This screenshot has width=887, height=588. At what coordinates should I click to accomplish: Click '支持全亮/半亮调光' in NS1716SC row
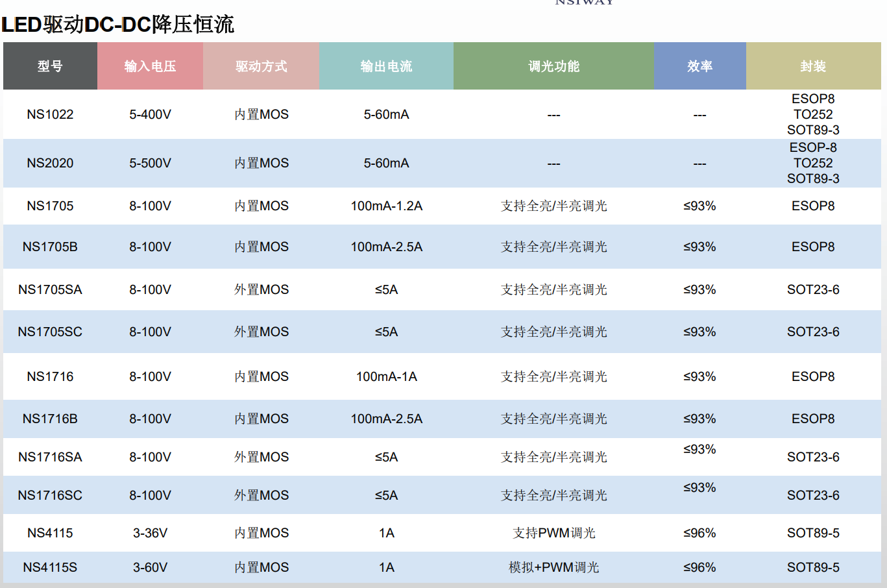(x=553, y=495)
